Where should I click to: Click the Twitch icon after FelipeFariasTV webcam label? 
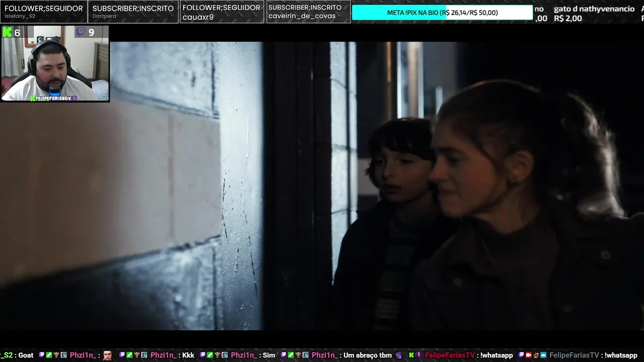74,99
